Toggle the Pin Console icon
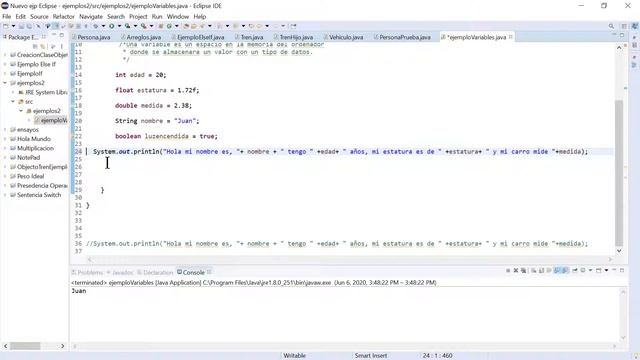This screenshot has width=640, height=360. tap(575, 270)
